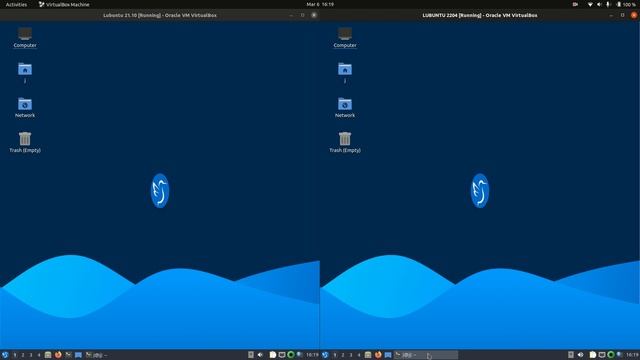
Task: Open host Wi-Fi status icon
Action: point(590,4)
